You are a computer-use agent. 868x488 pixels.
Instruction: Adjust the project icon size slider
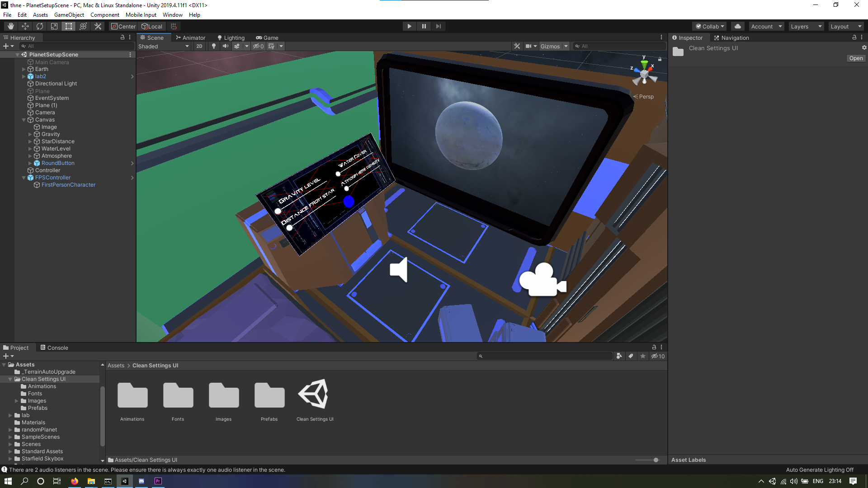pyautogui.click(x=656, y=460)
